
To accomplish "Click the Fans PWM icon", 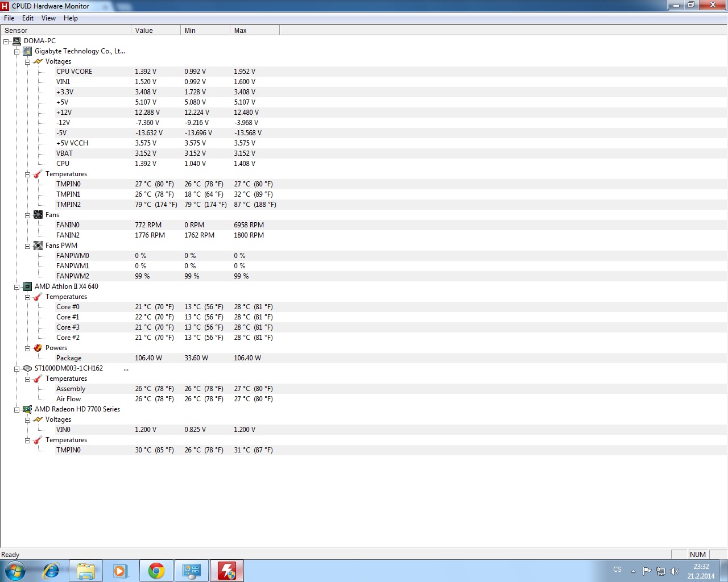I will (x=38, y=246).
